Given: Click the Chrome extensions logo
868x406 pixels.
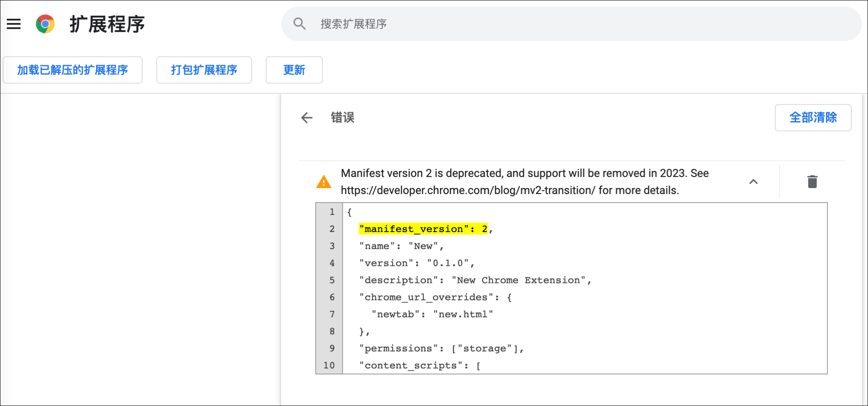Looking at the screenshot, I should tap(44, 24).
